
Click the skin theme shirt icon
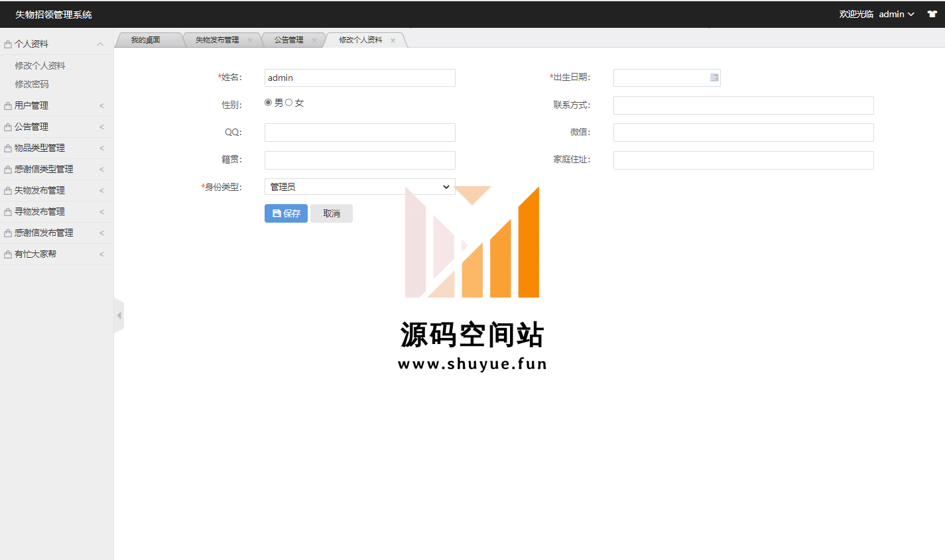point(932,14)
